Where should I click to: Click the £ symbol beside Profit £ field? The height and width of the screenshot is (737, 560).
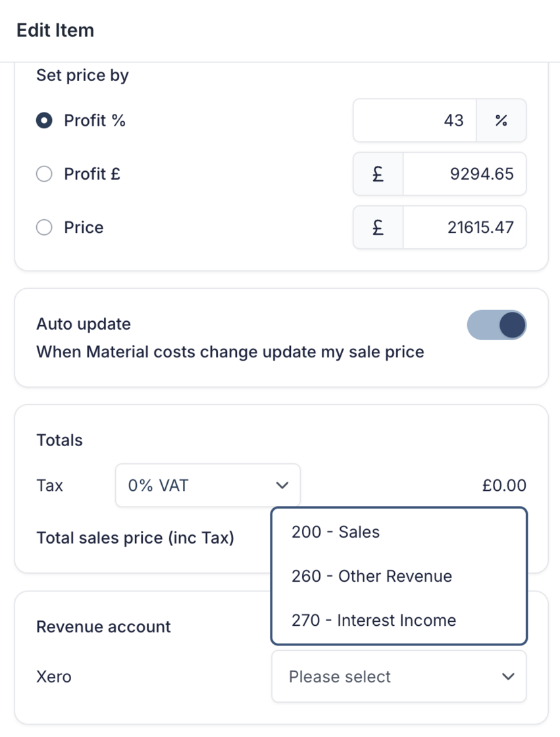pyautogui.click(x=378, y=174)
